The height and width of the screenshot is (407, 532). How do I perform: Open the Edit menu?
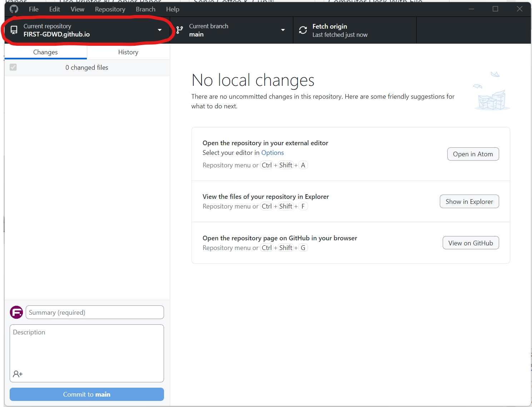click(55, 9)
